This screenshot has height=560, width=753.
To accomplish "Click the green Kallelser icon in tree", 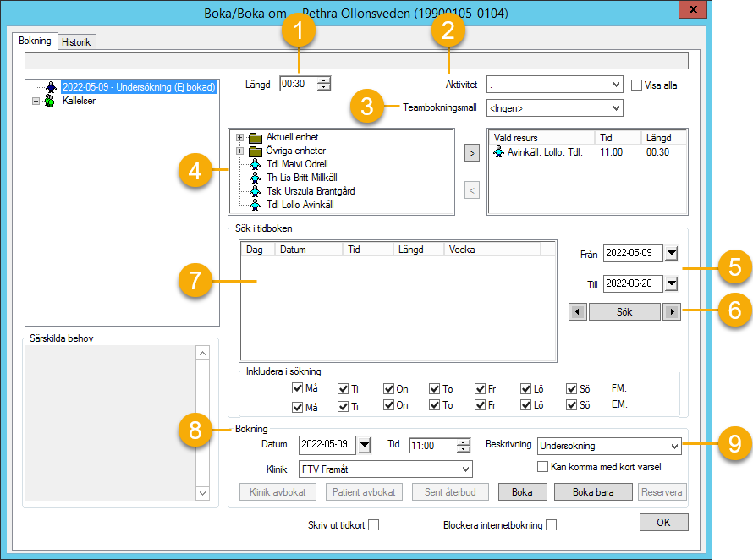I will coord(51,101).
